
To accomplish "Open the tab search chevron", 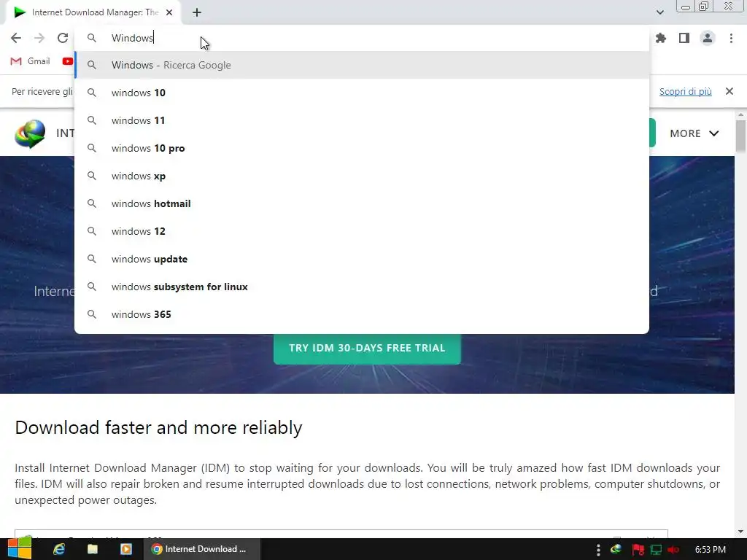I will pyautogui.click(x=659, y=12).
